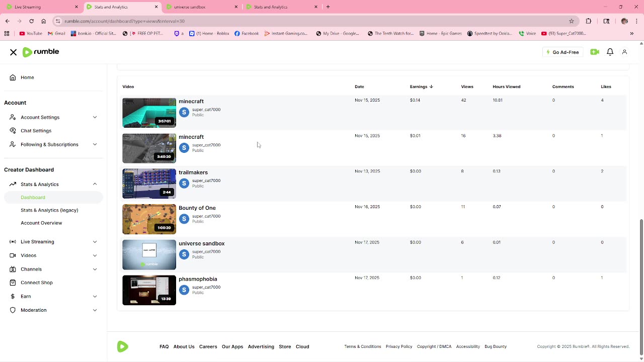Click the universe sandbox video title
The width and height of the screenshot is (644, 362).
coord(202,243)
